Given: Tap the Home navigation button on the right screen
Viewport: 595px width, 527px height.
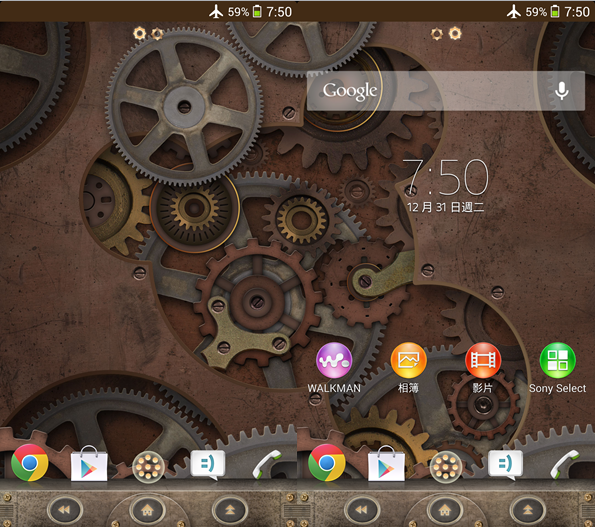Looking at the screenshot, I should click(445, 510).
